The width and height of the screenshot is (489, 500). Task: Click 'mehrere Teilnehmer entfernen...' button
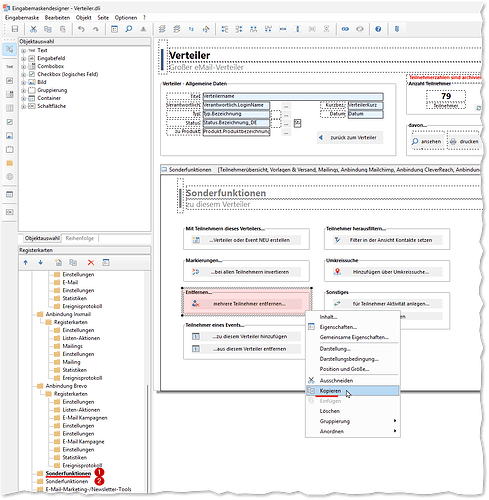[246, 304]
